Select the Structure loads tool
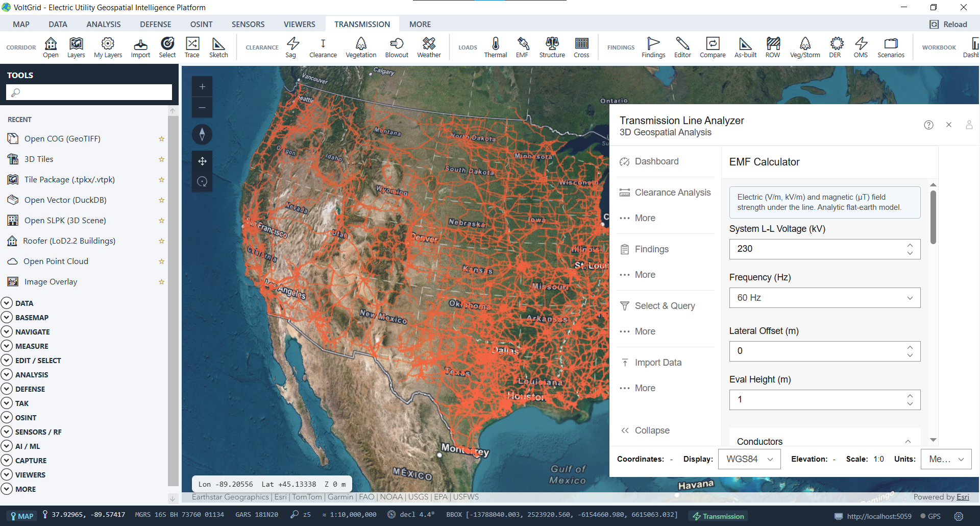 pos(552,47)
